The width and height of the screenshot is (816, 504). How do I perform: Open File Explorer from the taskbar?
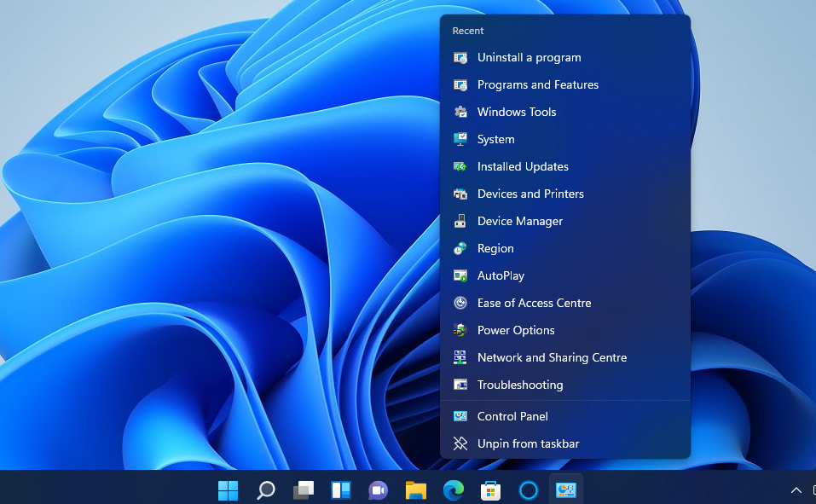pyautogui.click(x=415, y=490)
